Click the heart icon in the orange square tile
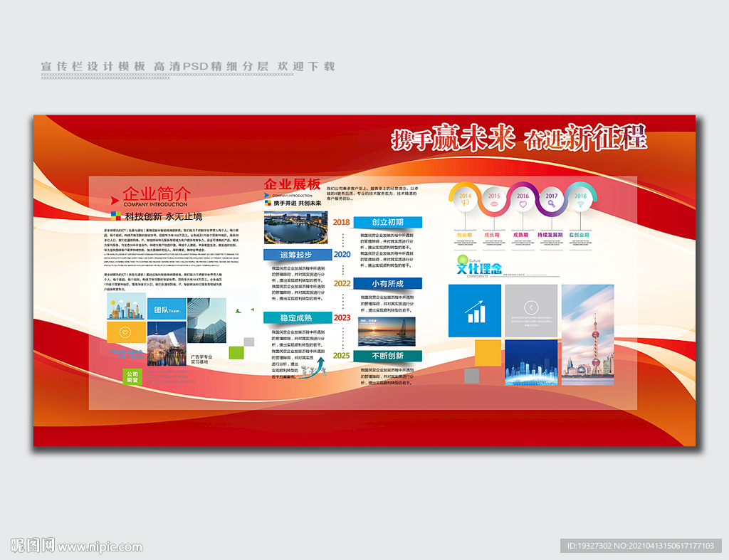Screen dimensions: 729x560 click(x=125, y=334)
